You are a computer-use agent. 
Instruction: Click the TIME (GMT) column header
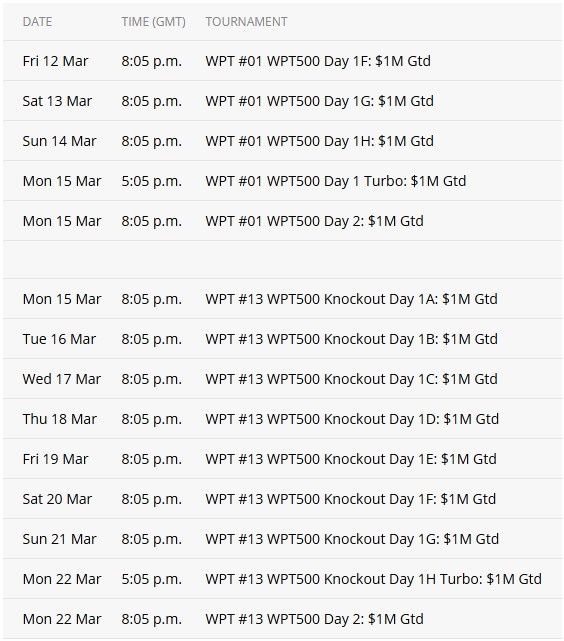pos(153,22)
